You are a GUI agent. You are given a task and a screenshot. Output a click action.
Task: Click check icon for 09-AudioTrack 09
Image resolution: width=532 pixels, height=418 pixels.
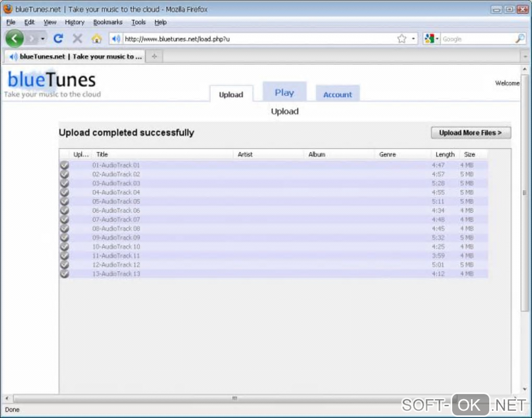tap(65, 237)
